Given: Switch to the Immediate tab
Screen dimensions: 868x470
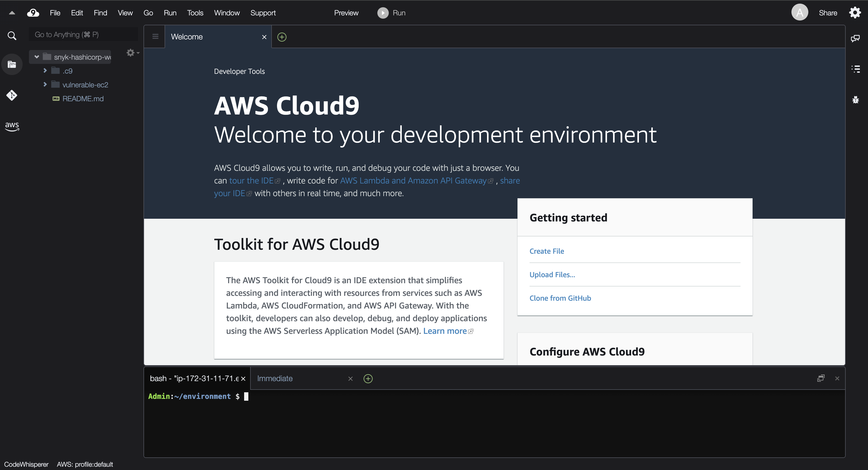Looking at the screenshot, I should point(303,379).
